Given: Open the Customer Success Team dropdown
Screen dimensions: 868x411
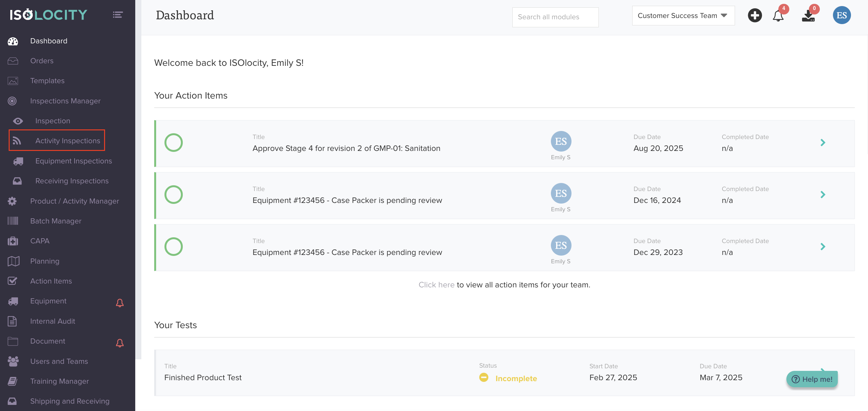Looking at the screenshot, I should (683, 16).
